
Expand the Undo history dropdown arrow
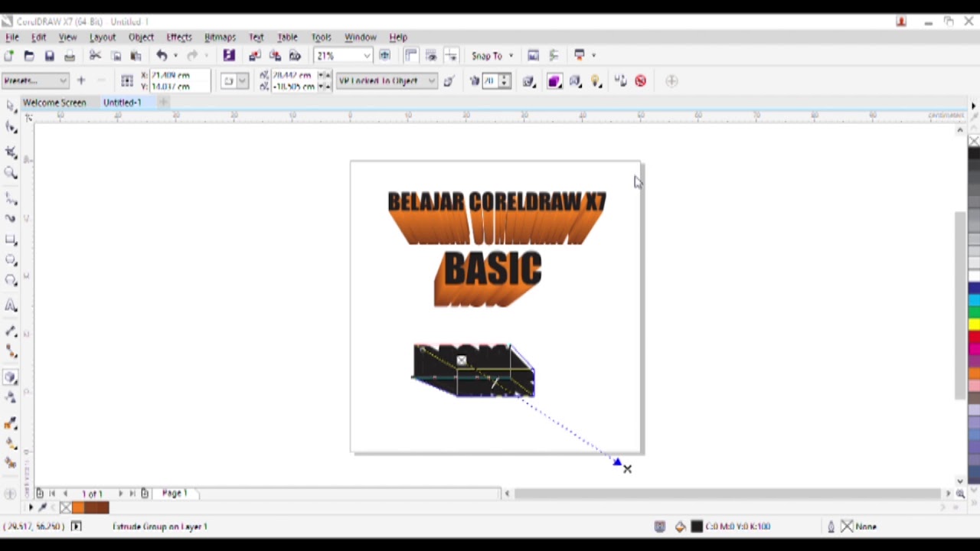pyautogui.click(x=175, y=56)
